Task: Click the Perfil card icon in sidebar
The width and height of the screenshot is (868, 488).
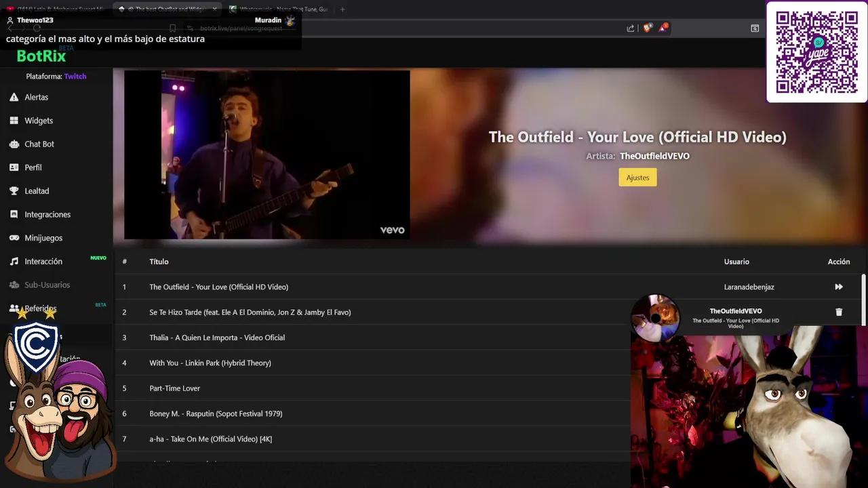Action: [x=14, y=167]
